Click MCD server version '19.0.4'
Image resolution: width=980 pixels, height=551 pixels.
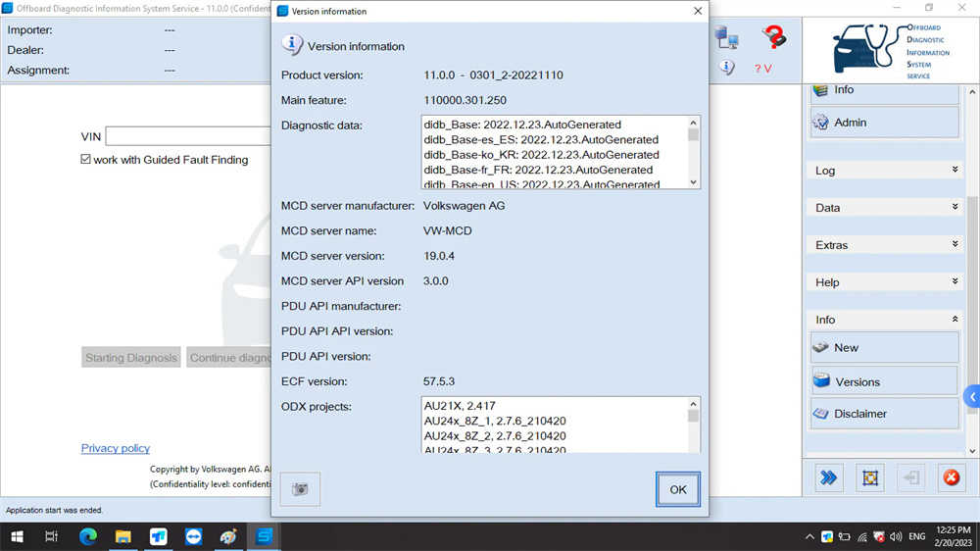[x=439, y=256]
